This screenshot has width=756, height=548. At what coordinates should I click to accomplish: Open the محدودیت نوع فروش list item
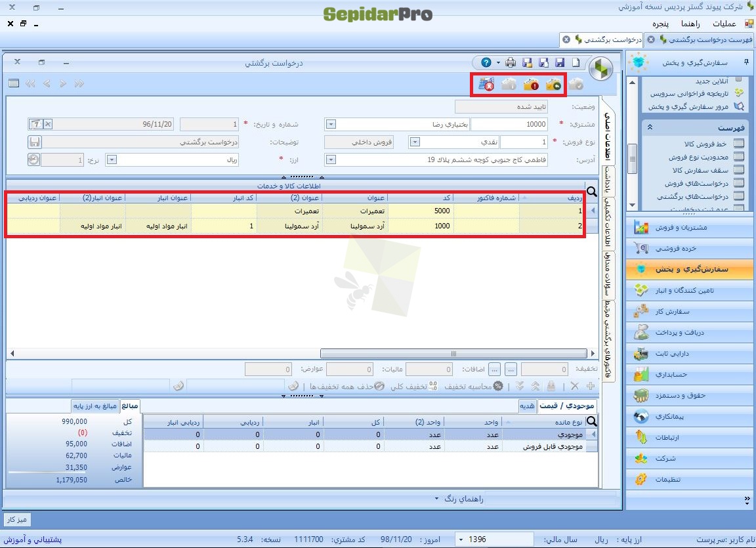[x=698, y=157]
